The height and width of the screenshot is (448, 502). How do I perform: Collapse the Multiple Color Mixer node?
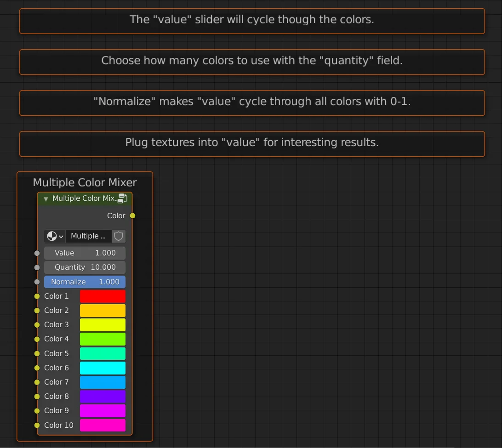[46, 198]
